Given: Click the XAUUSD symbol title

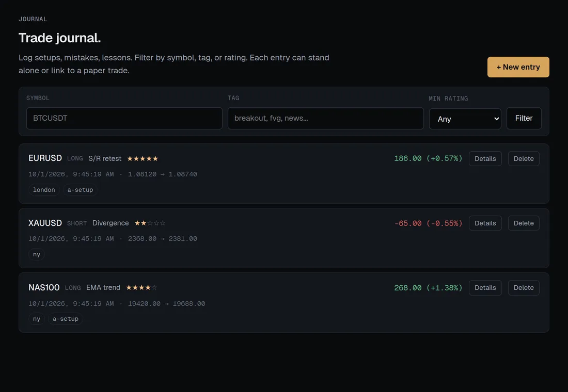Looking at the screenshot, I should 45,223.
